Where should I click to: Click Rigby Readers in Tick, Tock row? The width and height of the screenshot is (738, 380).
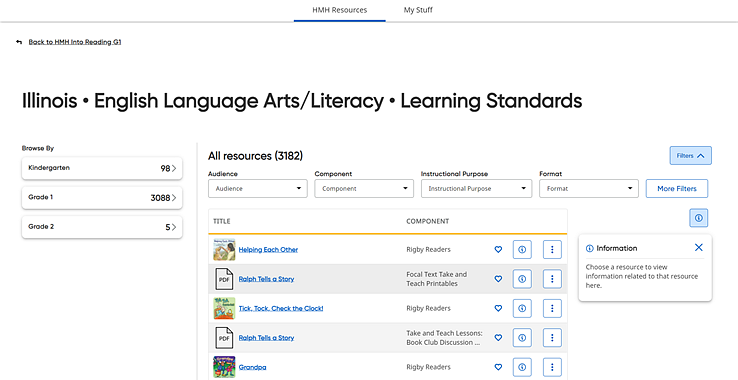coord(428,308)
